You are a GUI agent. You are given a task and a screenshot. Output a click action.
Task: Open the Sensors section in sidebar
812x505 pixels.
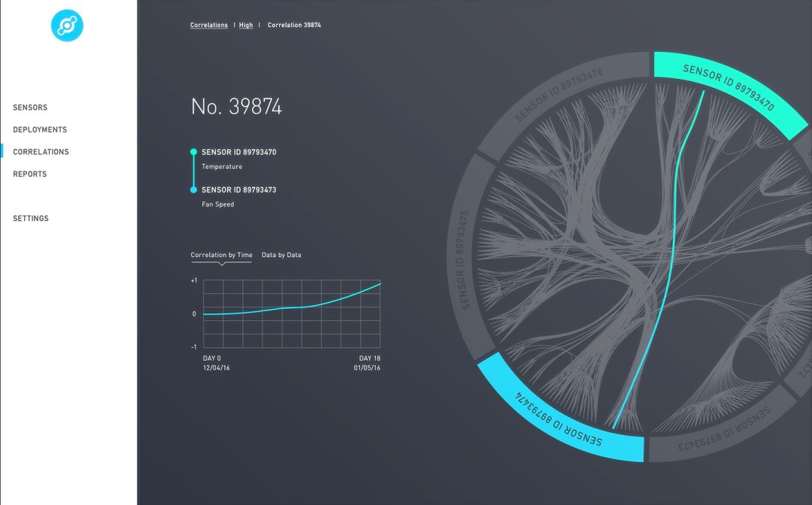(x=30, y=107)
